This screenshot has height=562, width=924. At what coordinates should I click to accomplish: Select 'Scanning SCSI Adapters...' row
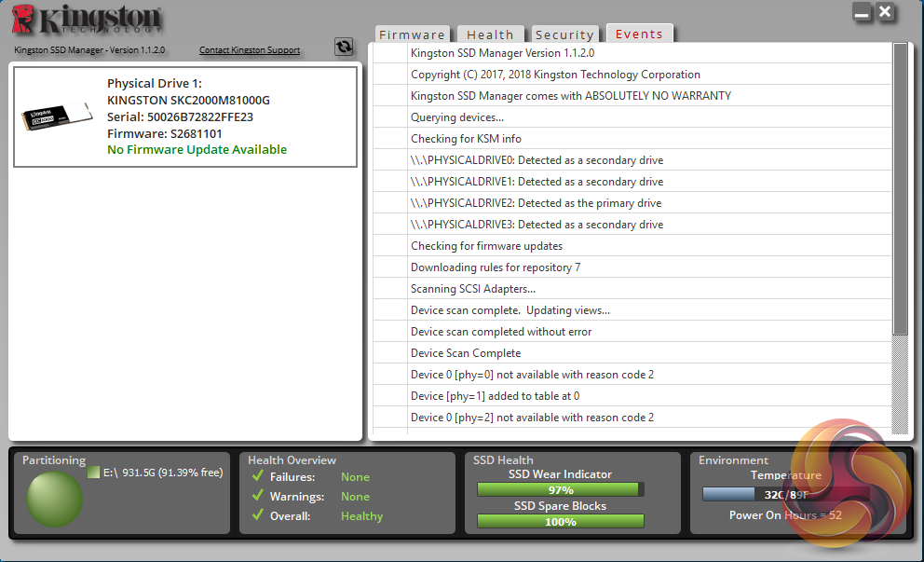pyautogui.click(x=632, y=288)
